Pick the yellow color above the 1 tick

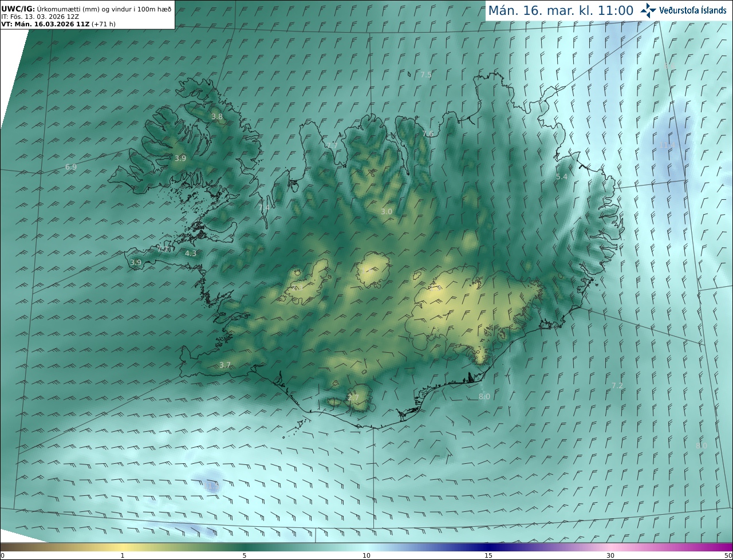pyautogui.click(x=122, y=547)
